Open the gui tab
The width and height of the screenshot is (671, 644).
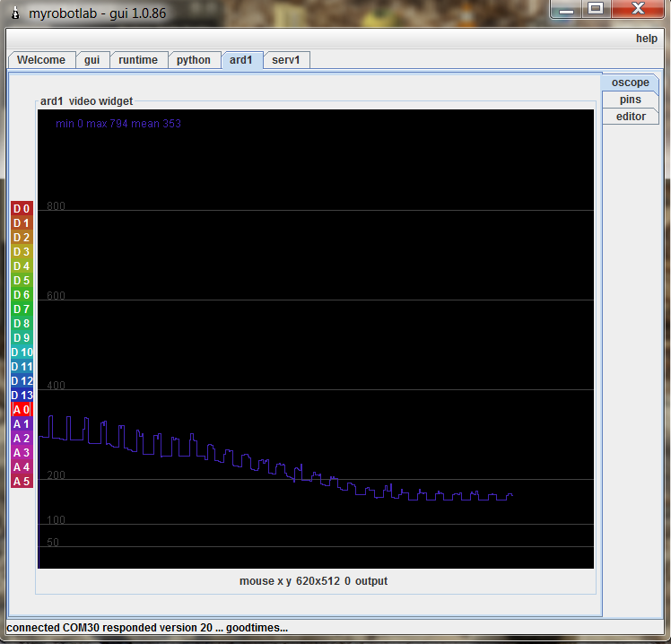91,60
